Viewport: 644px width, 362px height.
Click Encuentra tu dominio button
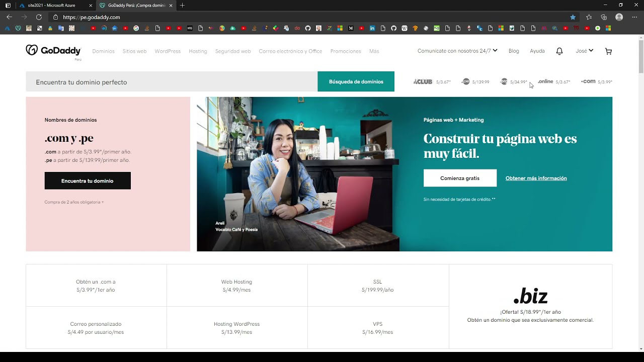pyautogui.click(x=88, y=181)
